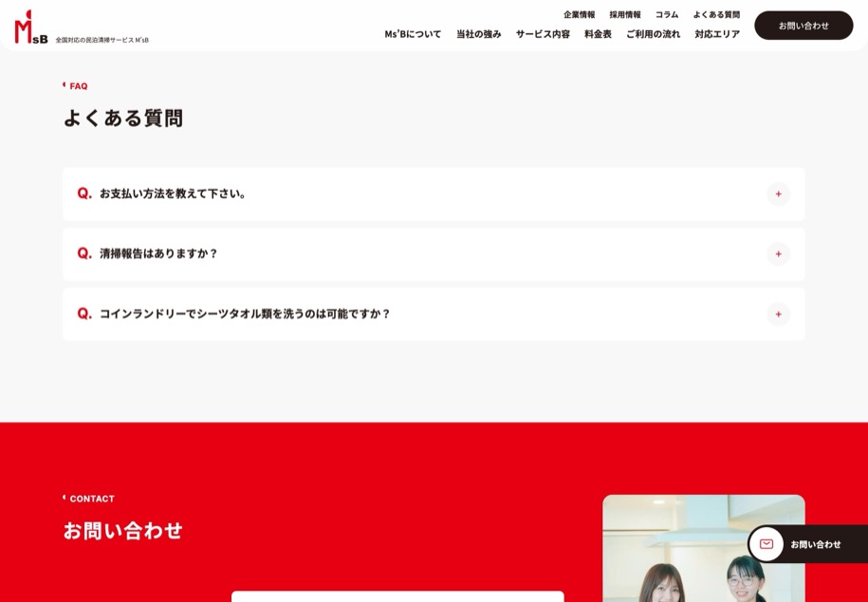Click the floating お問い合わせ side label
The height and width of the screenshot is (602, 868).
pos(816,544)
